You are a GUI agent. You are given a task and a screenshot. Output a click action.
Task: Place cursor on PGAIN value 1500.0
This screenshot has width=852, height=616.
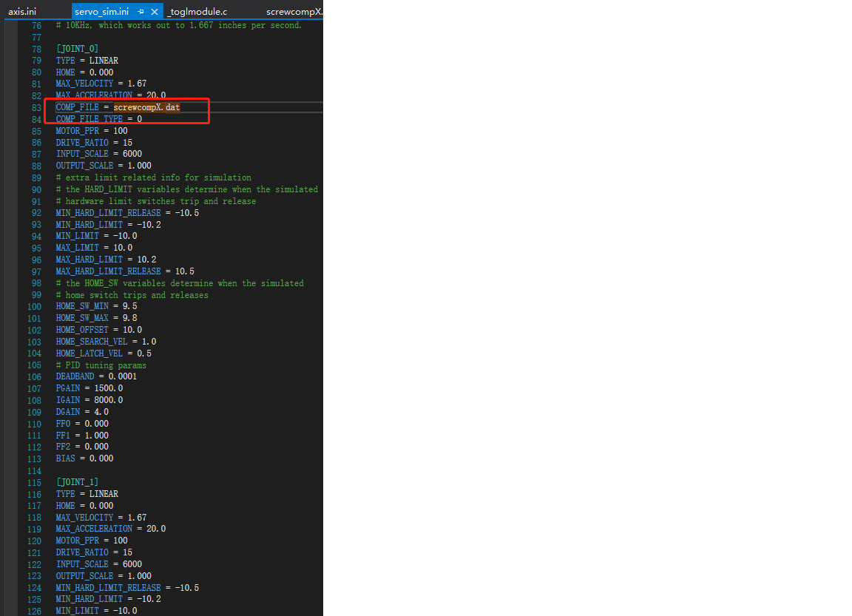108,388
